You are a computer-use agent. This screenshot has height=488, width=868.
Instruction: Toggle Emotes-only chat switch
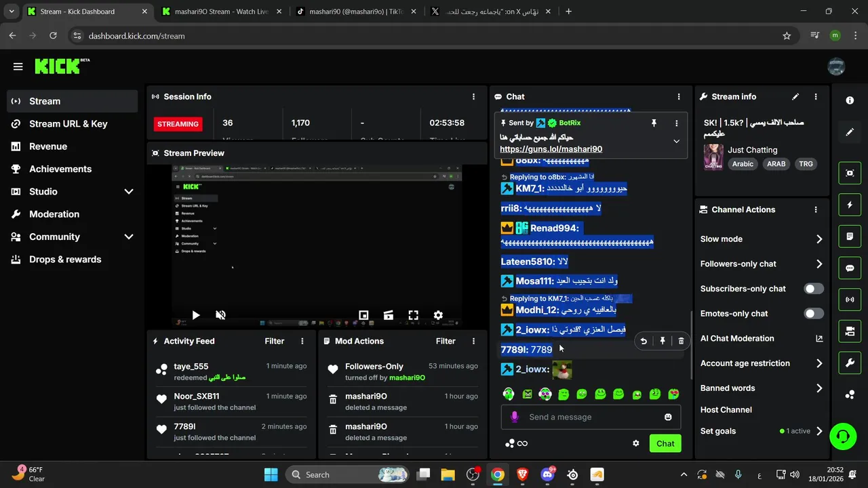814,314
